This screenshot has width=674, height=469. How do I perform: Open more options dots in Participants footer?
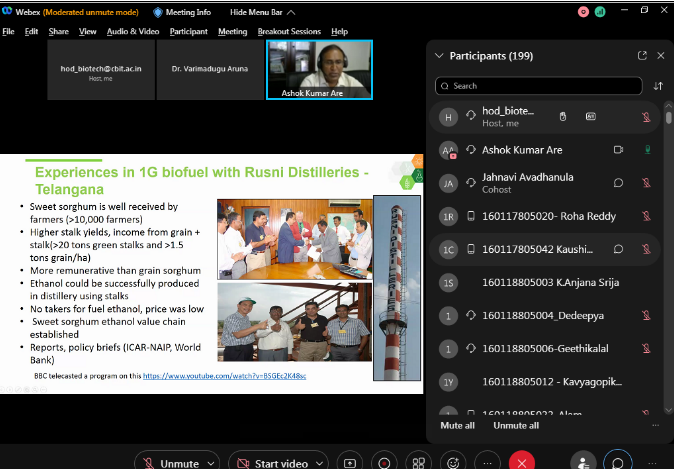click(655, 426)
